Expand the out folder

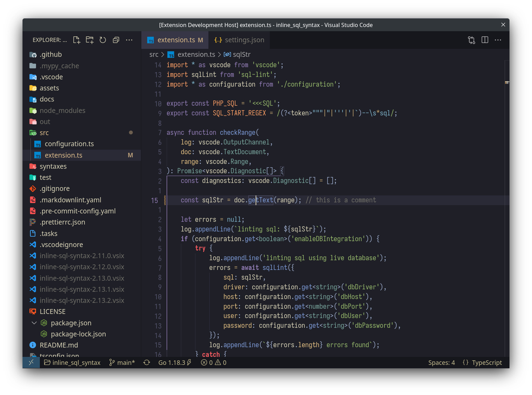point(82,122)
